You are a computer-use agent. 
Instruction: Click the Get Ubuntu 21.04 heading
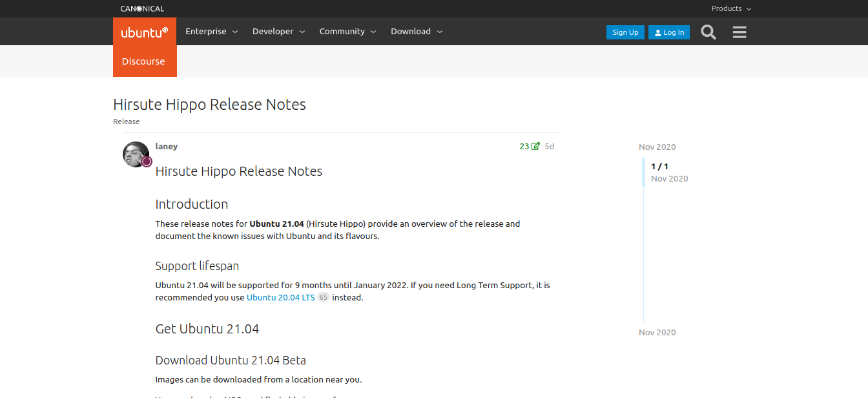tap(207, 329)
